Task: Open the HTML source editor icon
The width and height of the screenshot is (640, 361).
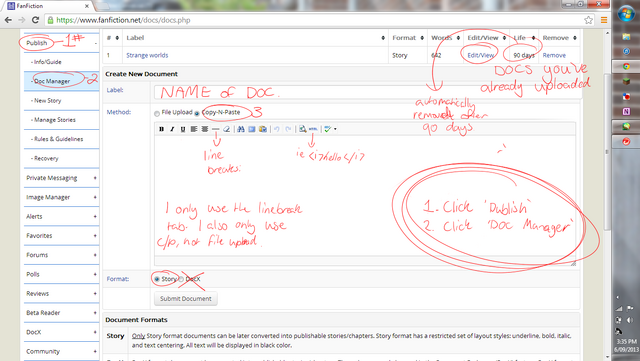Action: click(x=313, y=129)
